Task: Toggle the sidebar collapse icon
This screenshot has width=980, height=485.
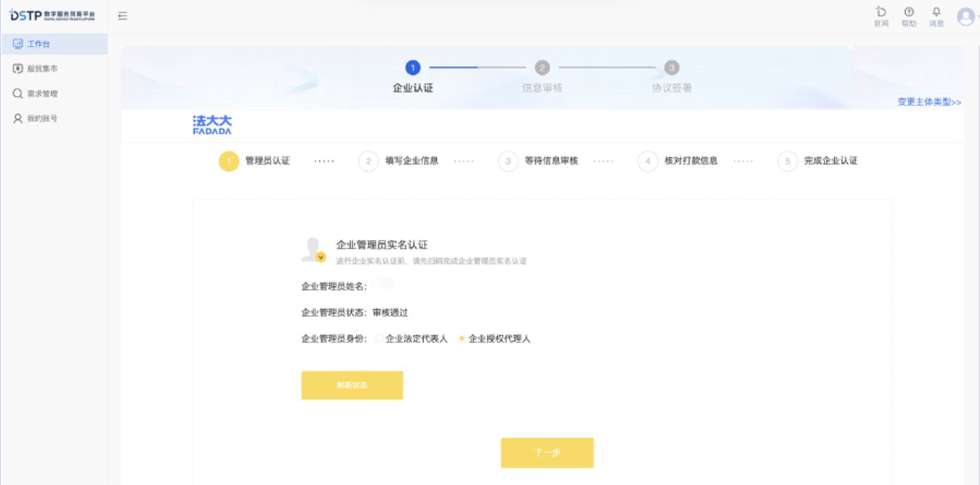Action: pyautogui.click(x=122, y=15)
